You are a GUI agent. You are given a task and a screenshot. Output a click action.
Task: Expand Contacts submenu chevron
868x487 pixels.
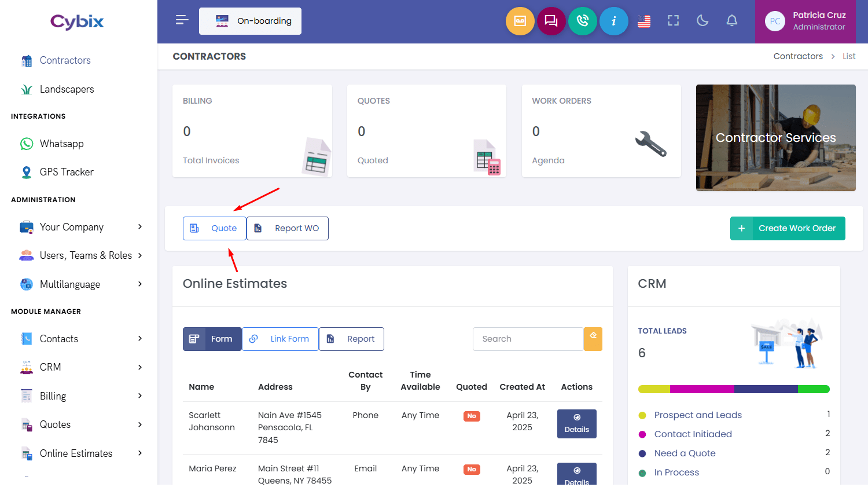click(x=140, y=338)
